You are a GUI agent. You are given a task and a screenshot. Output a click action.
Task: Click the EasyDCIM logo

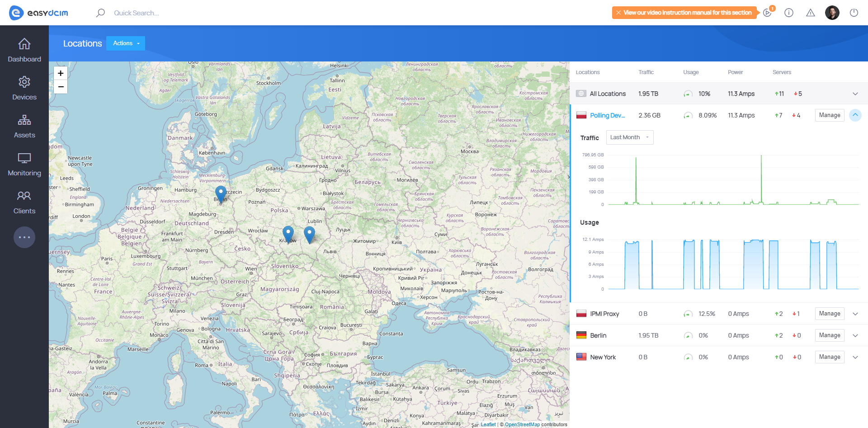(x=38, y=13)
